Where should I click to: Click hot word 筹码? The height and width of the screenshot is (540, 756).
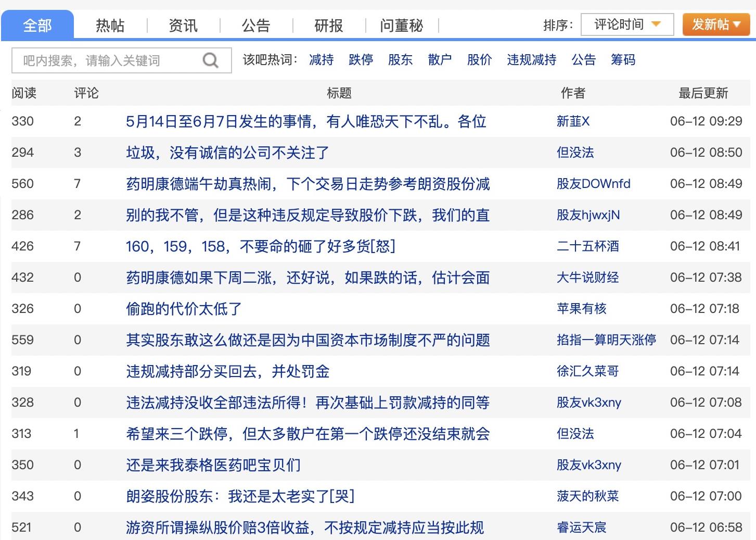(623, 60)
